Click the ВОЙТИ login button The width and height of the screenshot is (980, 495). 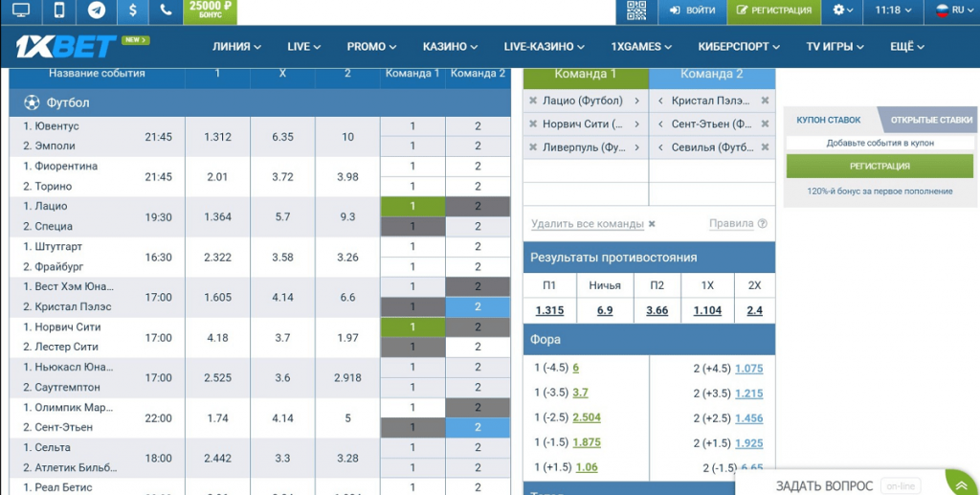tap(693, 11)
